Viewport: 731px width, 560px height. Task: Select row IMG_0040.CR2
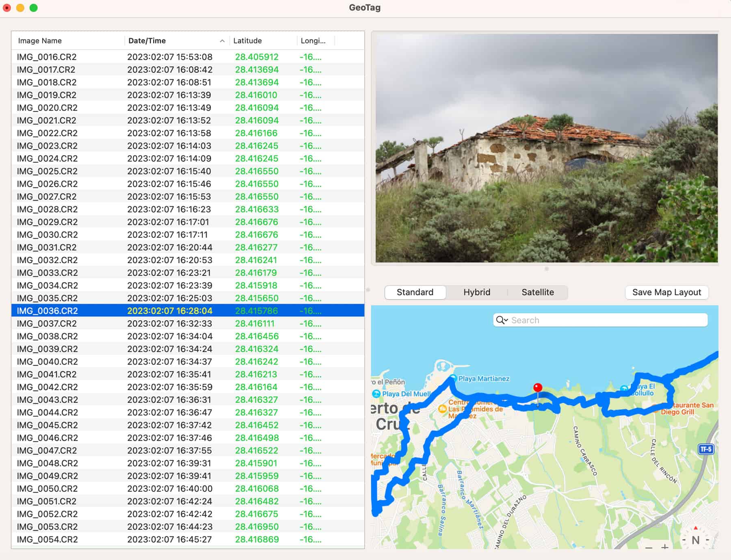[188, 361]
